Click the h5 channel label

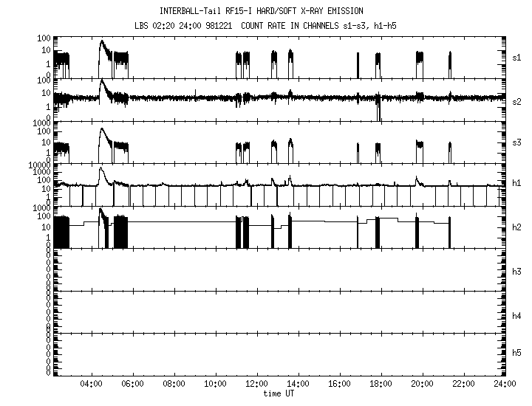(x=517, y=353)
